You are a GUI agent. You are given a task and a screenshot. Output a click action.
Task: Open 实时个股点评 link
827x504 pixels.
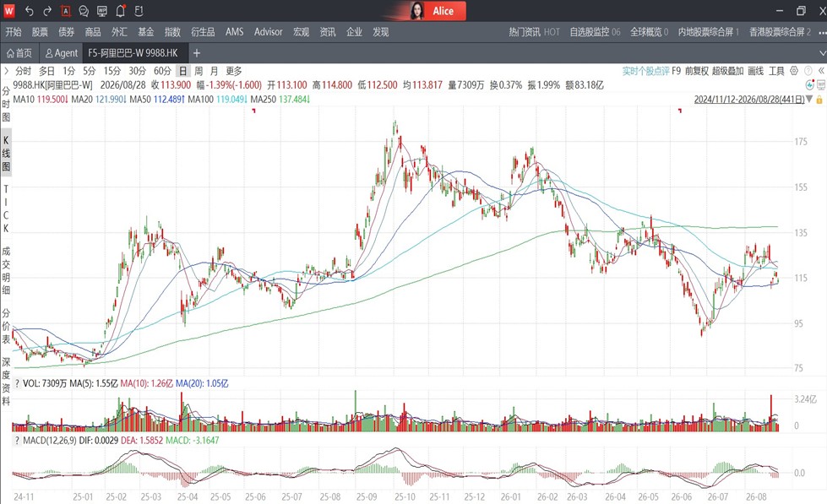pos(645,71)
